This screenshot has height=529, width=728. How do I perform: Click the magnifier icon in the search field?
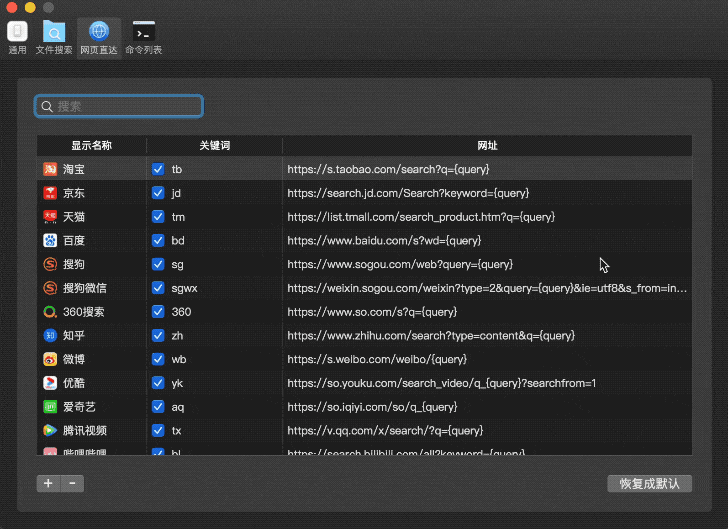[x=47, y=107]
